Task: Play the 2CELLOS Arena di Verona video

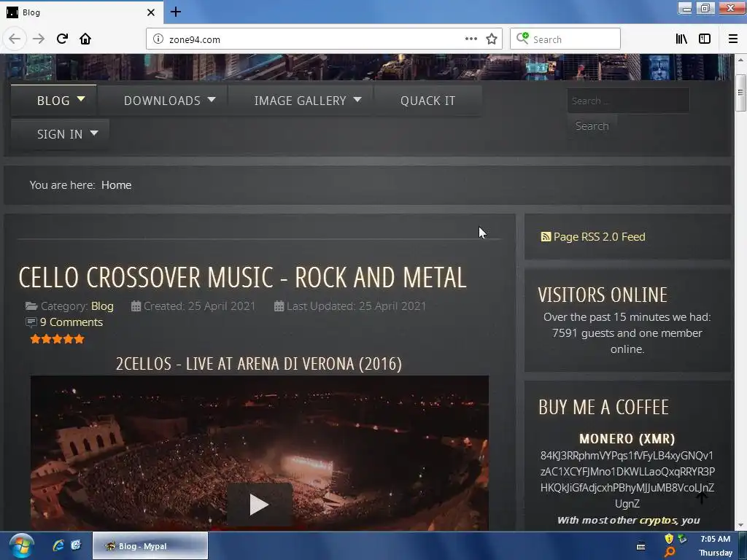Action: [259, 505]
